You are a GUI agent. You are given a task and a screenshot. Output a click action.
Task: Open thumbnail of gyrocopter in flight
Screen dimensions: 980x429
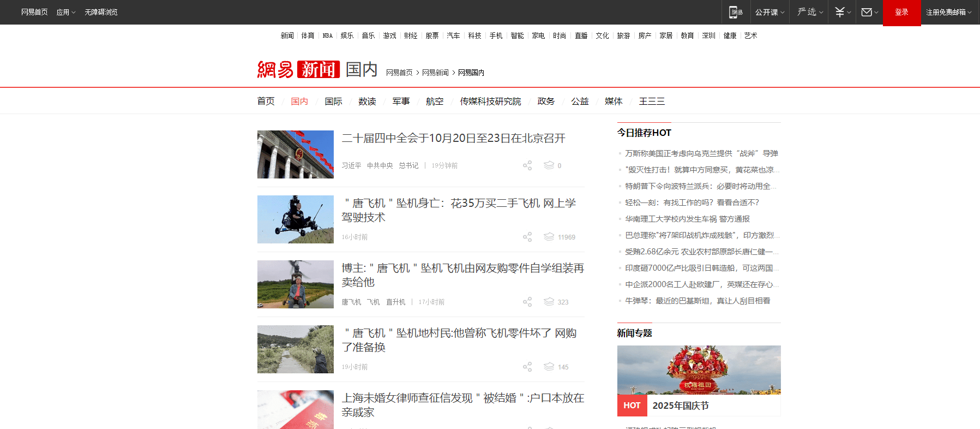click(x=295, y=219)
